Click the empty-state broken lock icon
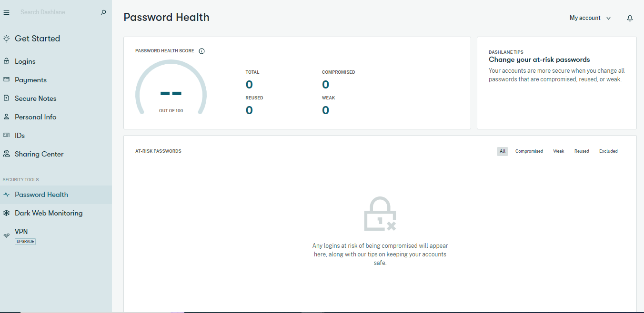644x313 pixels. coord(380,214)
